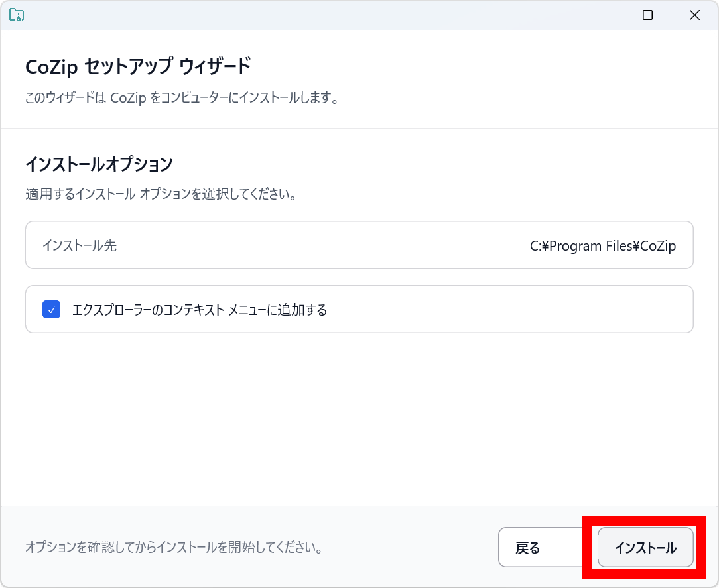The height and width of the screenshot is (588, 719).
Task: Click the インストール button to start installing
Action: pyautogui.click(x=645, y=548)
